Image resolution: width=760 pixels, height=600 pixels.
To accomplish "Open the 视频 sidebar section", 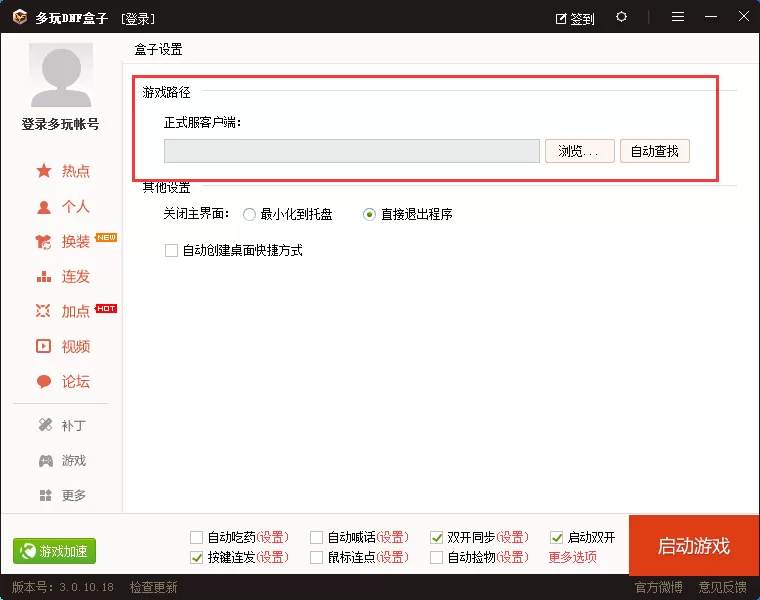I will (63, 347).
